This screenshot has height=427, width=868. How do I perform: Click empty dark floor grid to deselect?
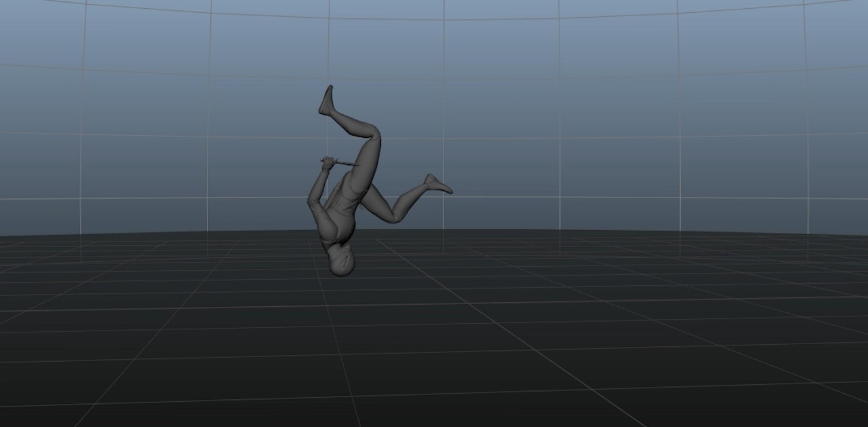point(610,353)
